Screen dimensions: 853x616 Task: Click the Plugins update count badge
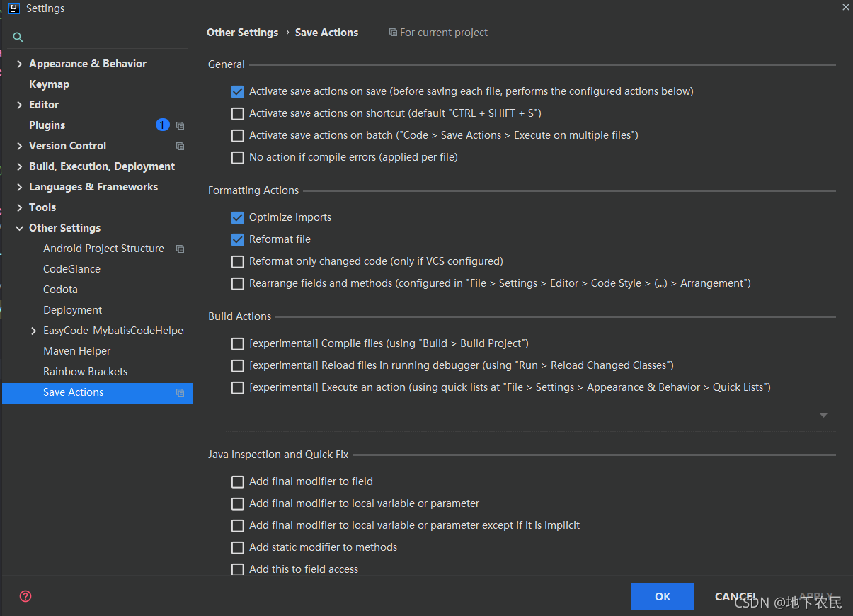tap(162, 125)
